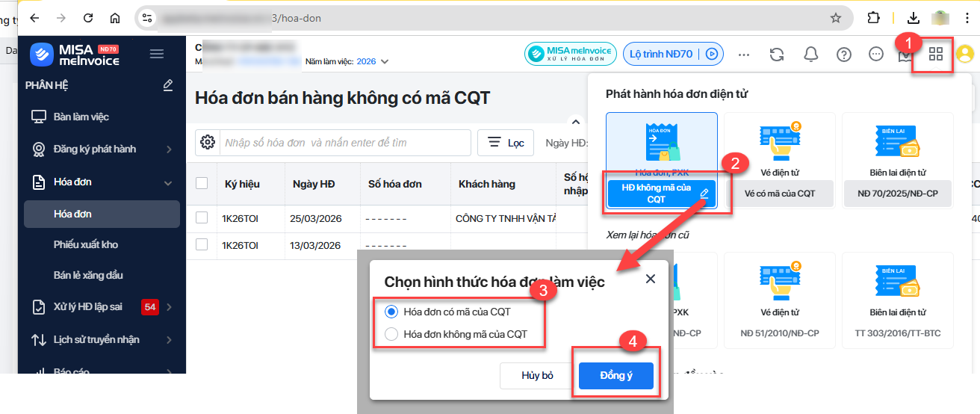Open 'Phiếu xuất kho' in sidebar
Screen dimensions: 980x414
(85, 244)
